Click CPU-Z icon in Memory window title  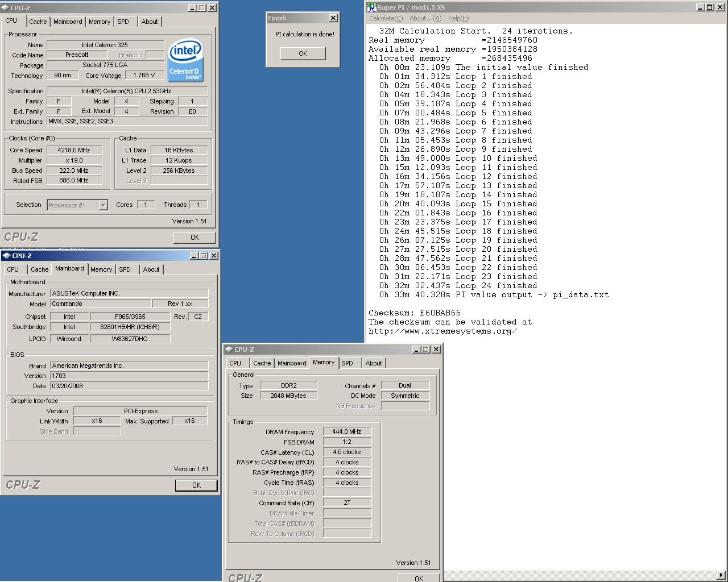[229, 350]
